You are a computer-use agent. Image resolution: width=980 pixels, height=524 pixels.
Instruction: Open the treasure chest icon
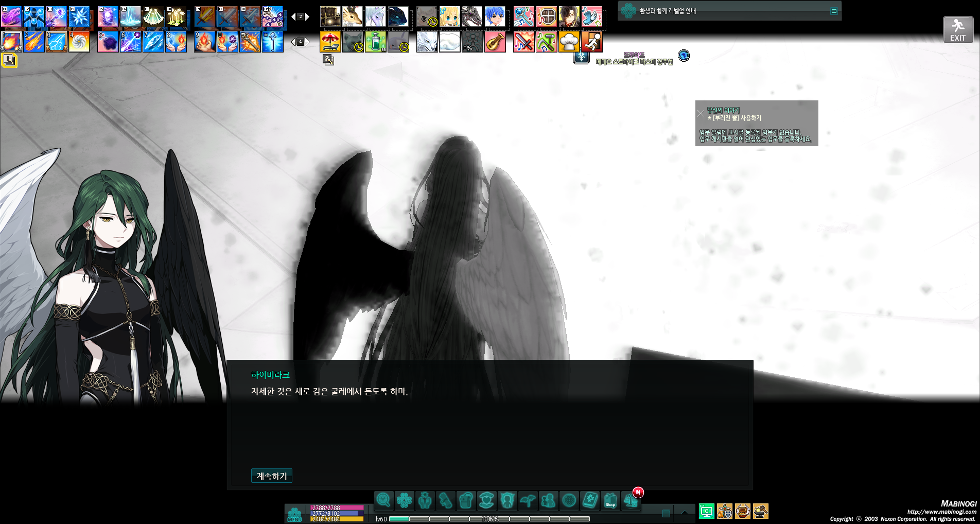click(x=743, y=511)
